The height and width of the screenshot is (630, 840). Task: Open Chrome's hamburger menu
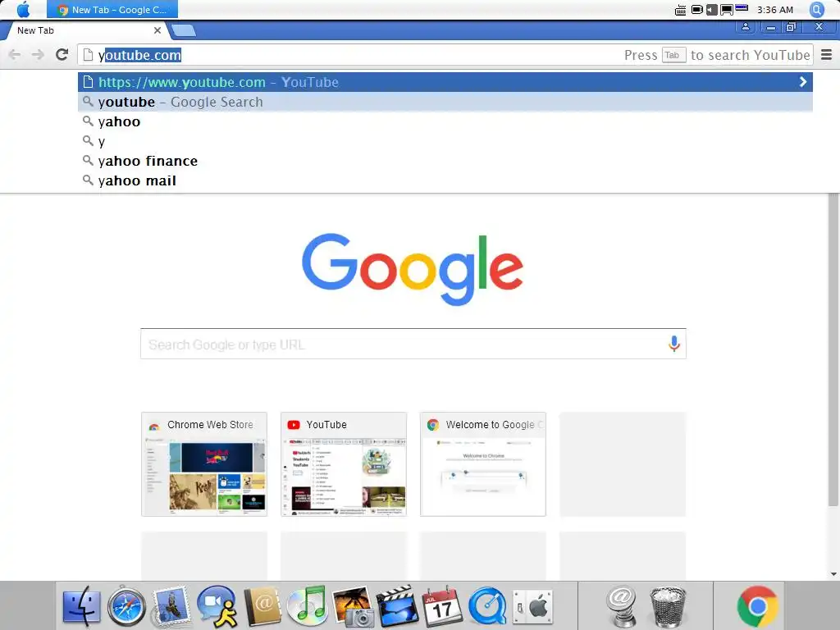pos(827,55)
